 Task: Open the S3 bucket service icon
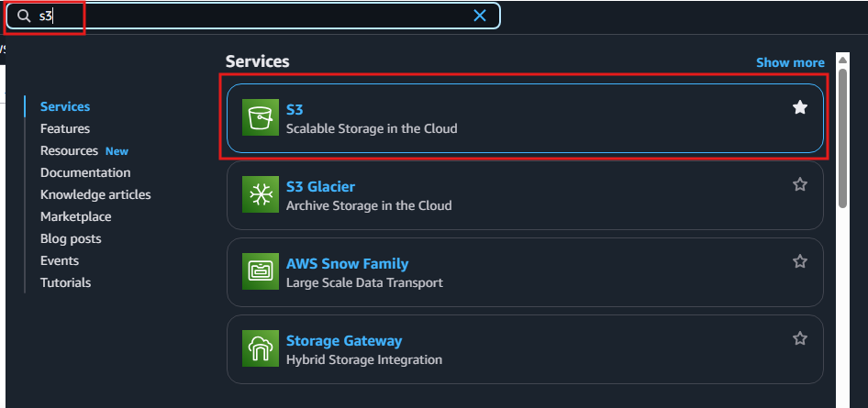(x=261, y=117)
